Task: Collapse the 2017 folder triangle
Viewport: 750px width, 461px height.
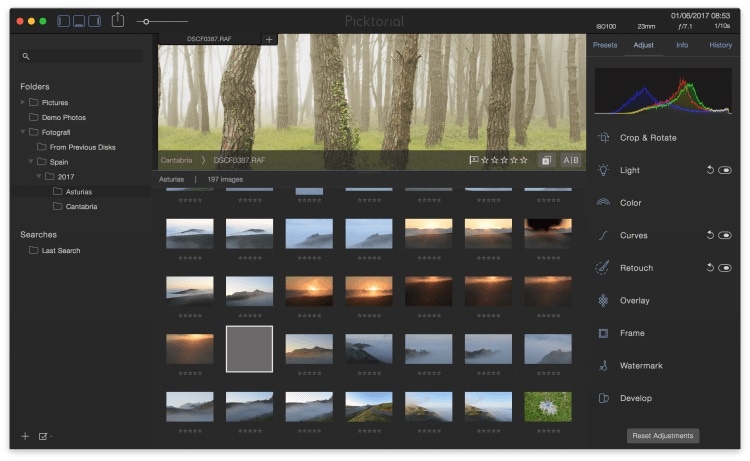Action: 39,176
